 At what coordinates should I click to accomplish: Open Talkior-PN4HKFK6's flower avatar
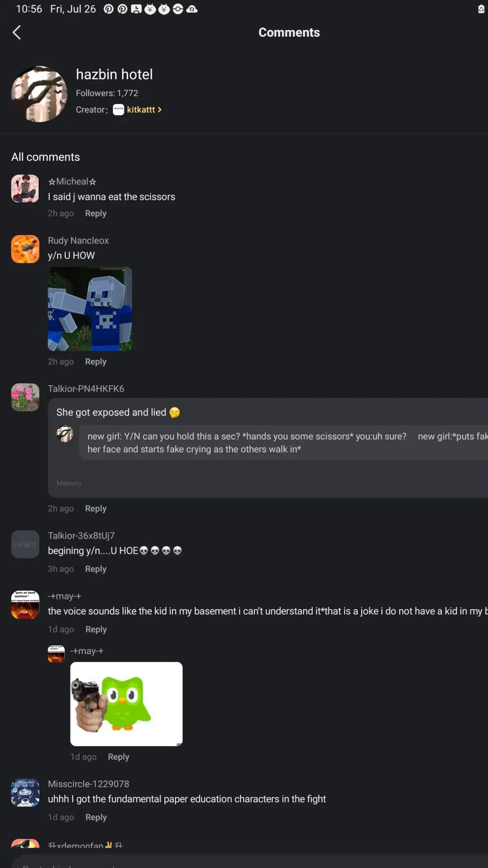(x=25, y=397)
